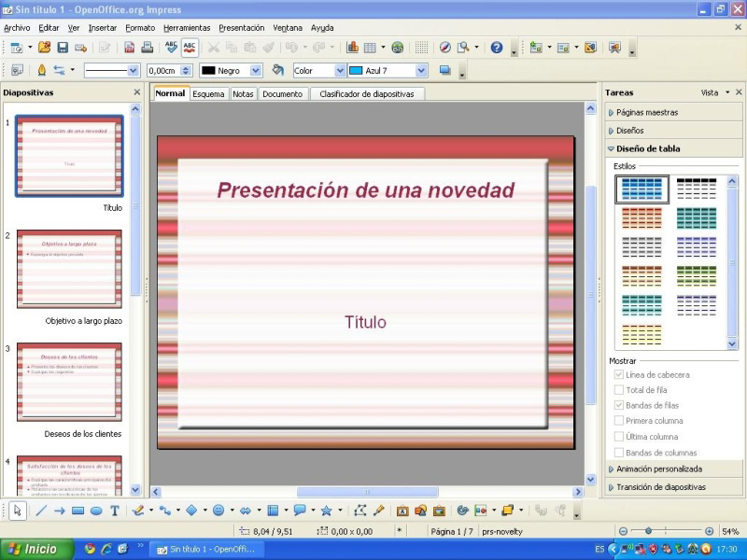The image size is (747, 560).
Task: Open the Azul 7 fill color dropdown
Action: (420, 69)
